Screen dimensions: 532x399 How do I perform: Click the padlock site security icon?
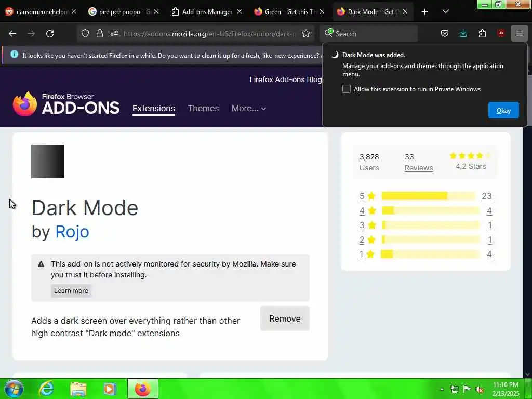point(99,33)
